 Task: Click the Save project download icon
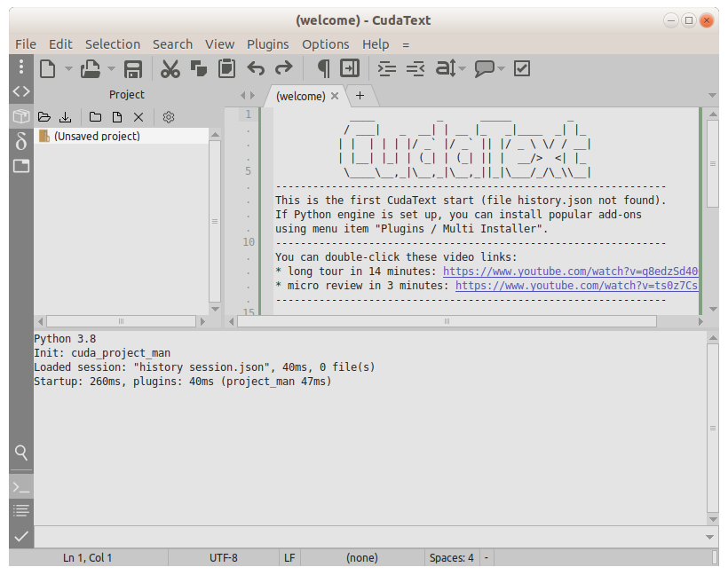[66, 117]
